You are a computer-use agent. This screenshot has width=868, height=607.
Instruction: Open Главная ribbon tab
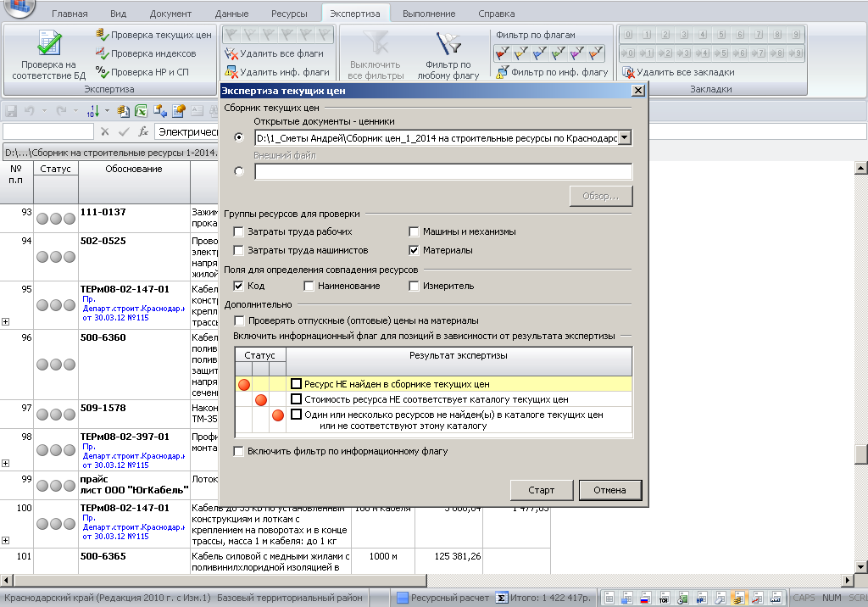click(70, 14)
